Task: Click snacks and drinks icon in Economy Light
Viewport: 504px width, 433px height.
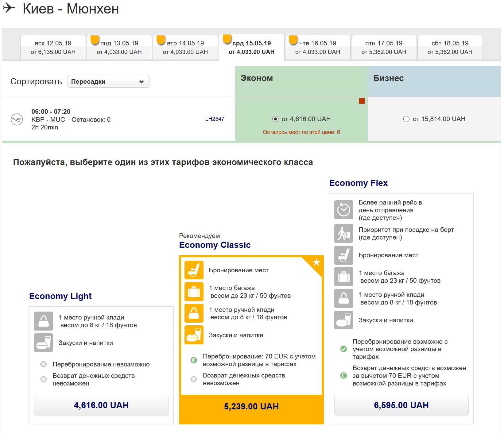Action: click(x=44, y=343)
